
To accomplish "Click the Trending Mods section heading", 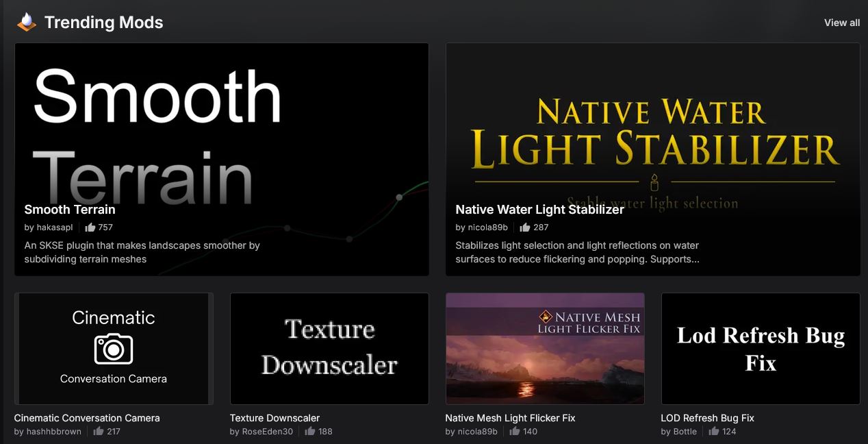I will (103, 23).
